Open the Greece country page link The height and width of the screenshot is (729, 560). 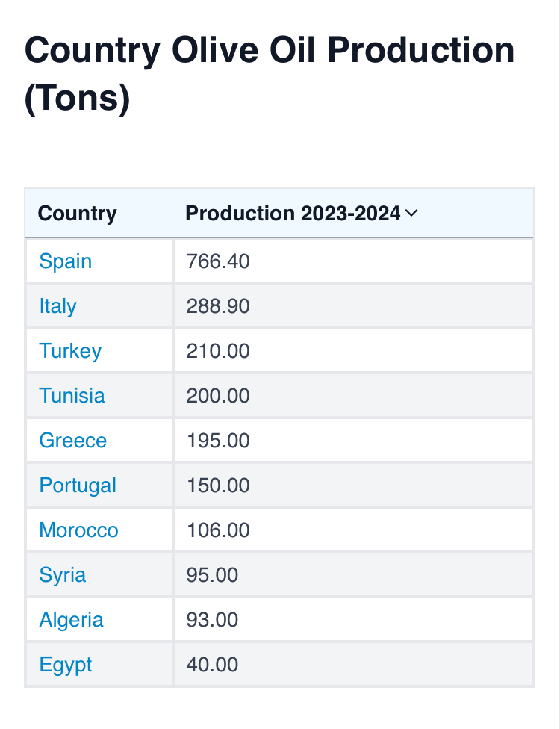(x=73, y=441)
